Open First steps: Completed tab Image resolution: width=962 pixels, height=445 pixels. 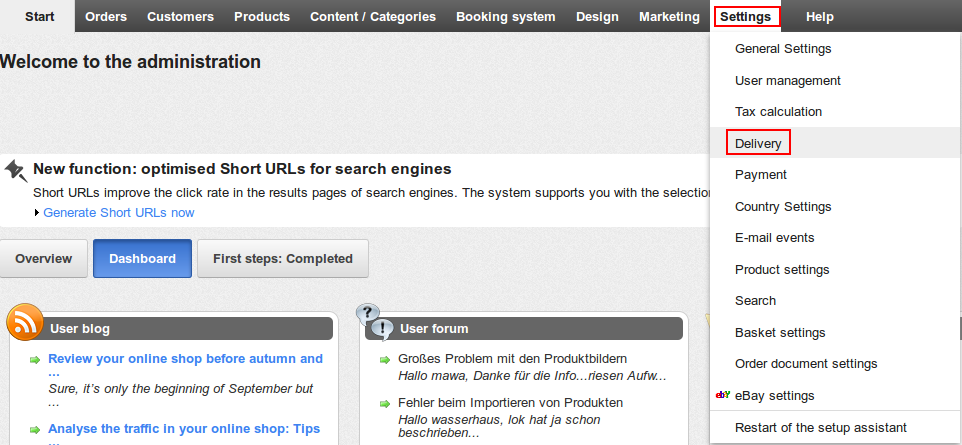point(283,259)
